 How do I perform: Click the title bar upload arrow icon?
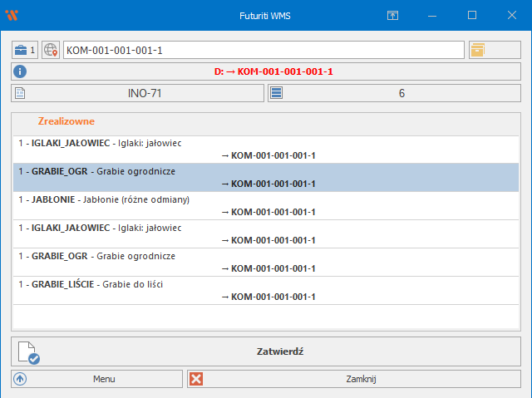point(392,15)
